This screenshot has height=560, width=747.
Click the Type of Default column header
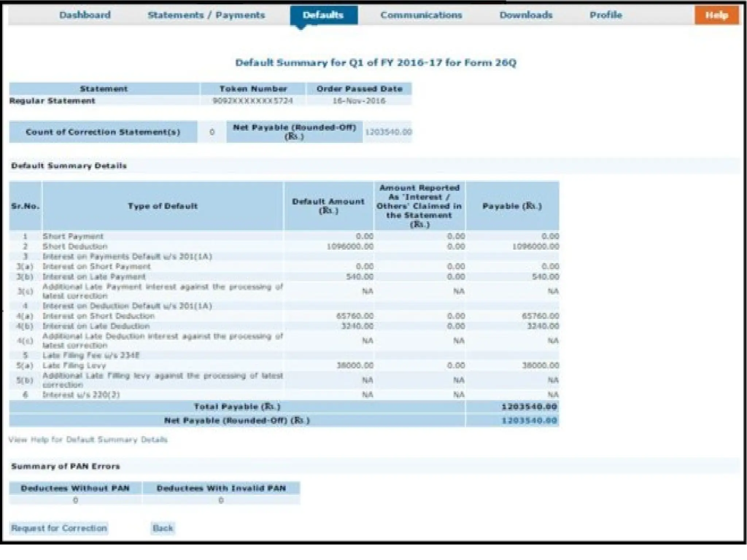[162, 206]
